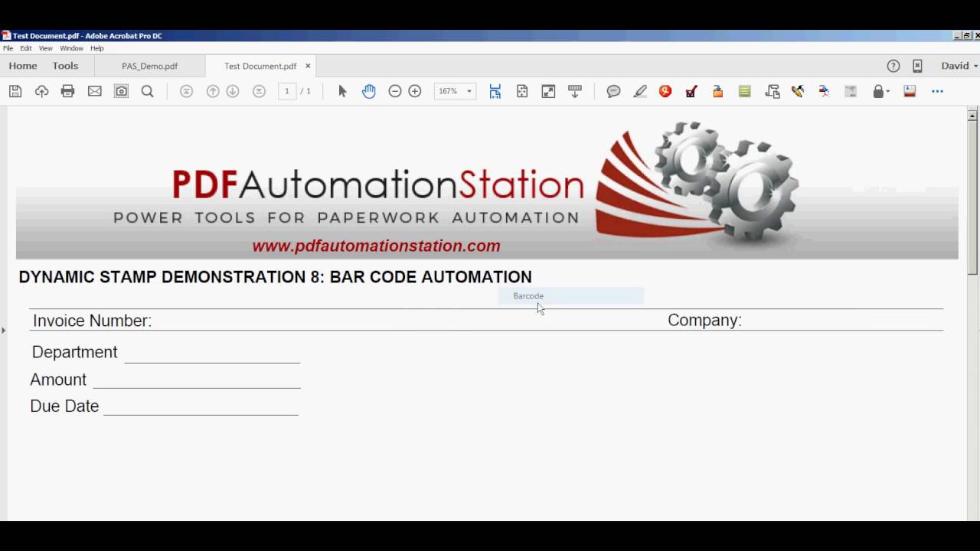Switch to the Tools view

coord(65,66)
